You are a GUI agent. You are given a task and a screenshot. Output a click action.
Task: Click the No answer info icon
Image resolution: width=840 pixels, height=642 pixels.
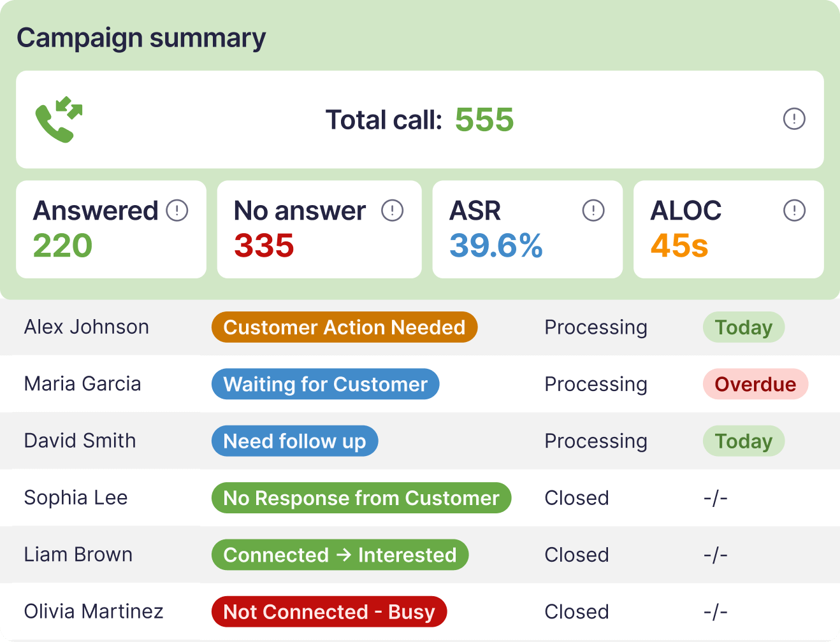[x=393, y=210]
